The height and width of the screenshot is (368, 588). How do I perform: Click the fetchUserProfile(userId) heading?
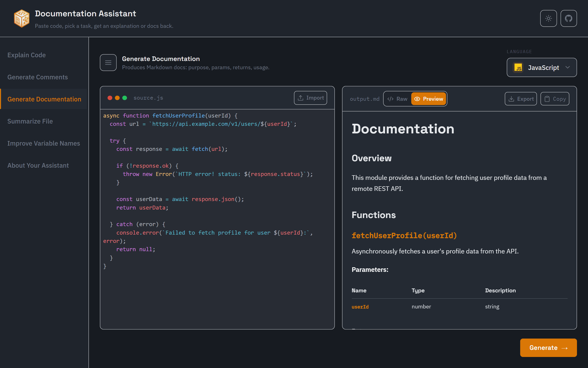pos(404,236)
